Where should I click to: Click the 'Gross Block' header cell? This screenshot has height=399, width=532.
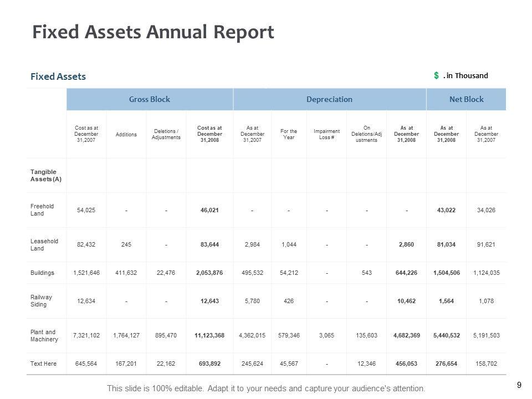coord(149,99)
